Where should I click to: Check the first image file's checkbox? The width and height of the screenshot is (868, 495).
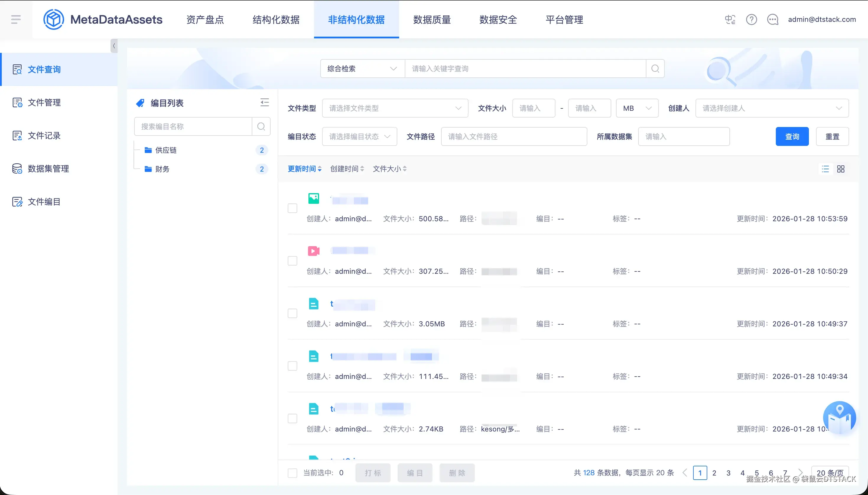[x=292, y=208]
